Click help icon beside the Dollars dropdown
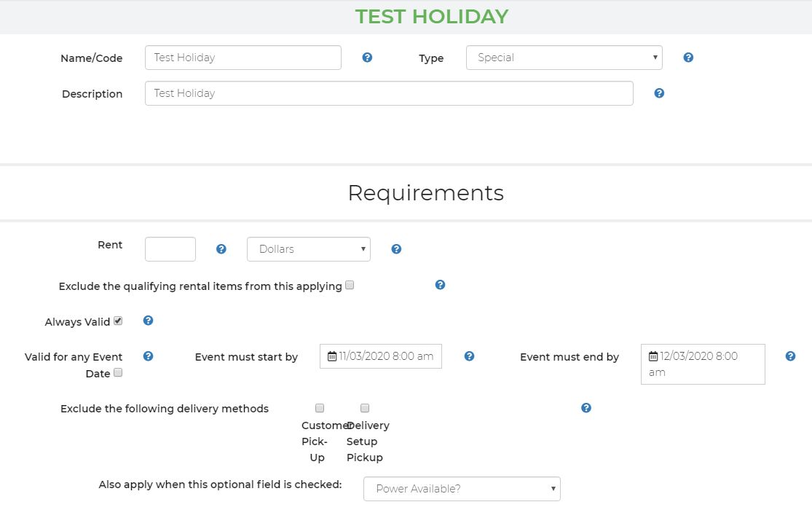Screen dimensions: 812x518 pyautogui.click(x=396, y=249)
